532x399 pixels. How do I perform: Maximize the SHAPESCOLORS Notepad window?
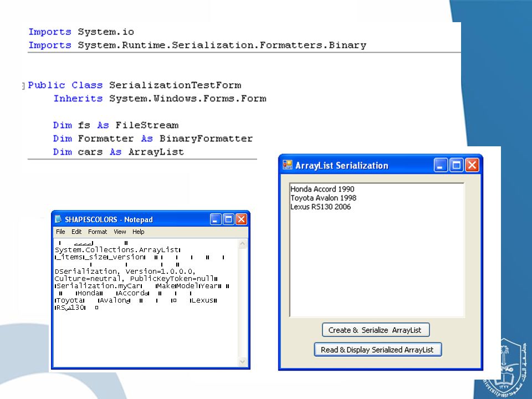pyautogui.click(x=228, y=219)
